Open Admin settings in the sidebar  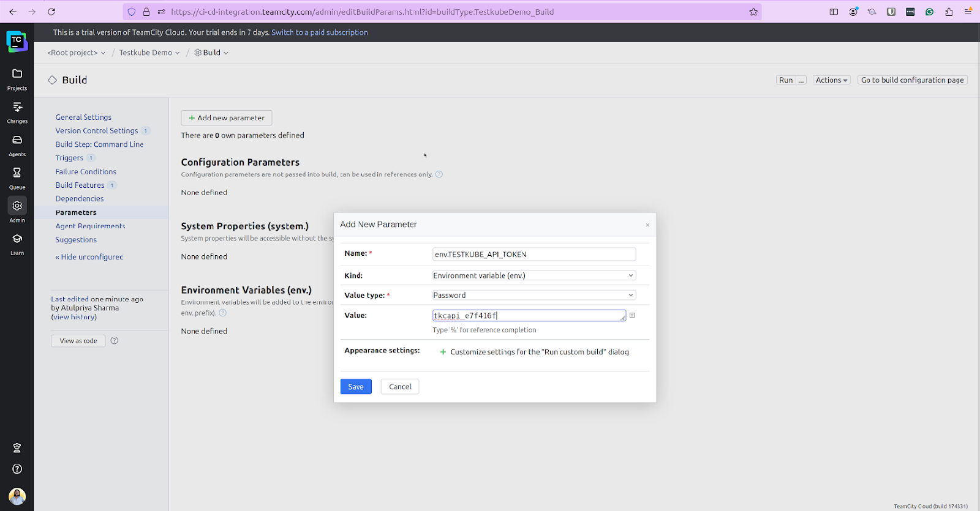17,211
